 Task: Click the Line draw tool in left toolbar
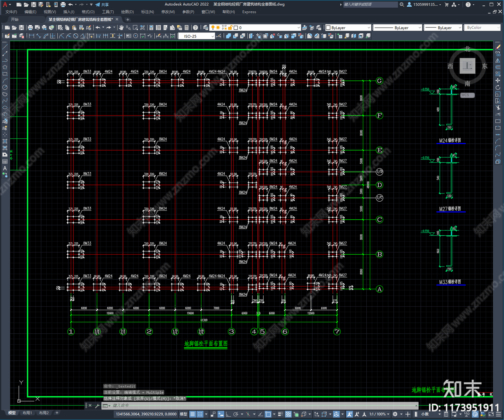[5, 47]
